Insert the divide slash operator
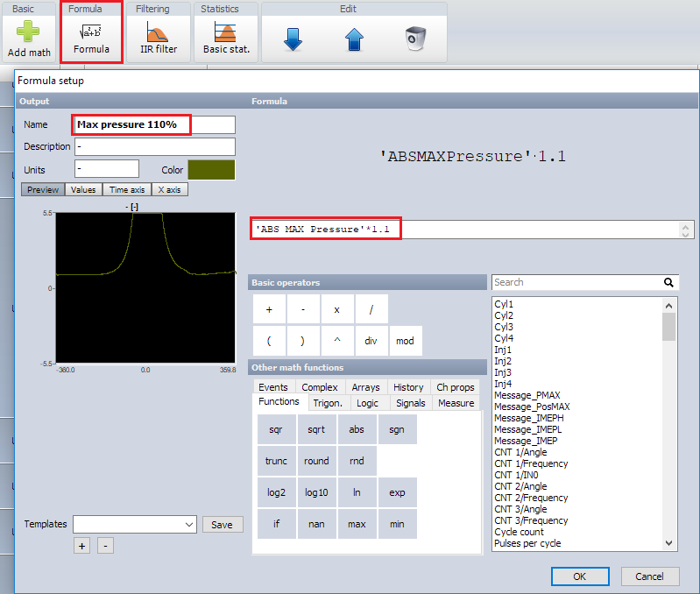The width and height of the screenshot is (700, 594). 371,308
